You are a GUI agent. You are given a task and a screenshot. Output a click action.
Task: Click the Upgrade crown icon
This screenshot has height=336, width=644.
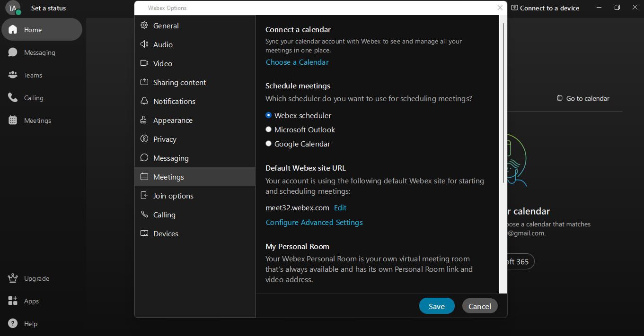pos(13,278)
